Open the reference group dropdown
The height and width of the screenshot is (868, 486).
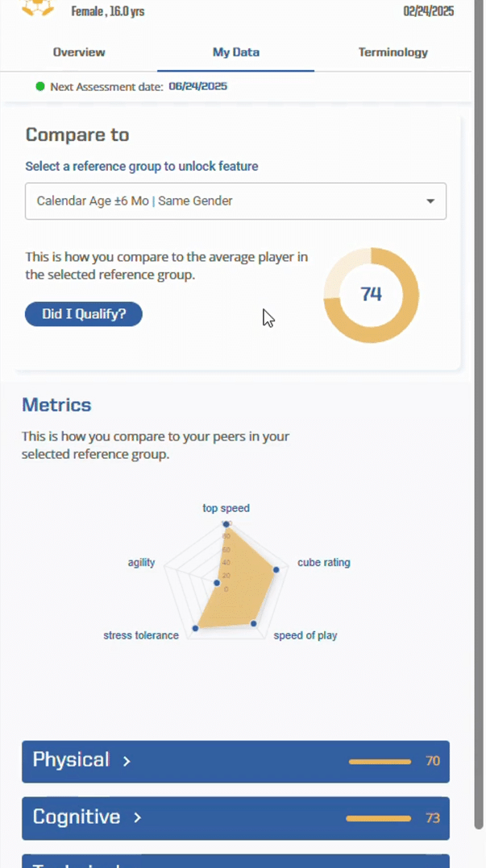(235, 200)
